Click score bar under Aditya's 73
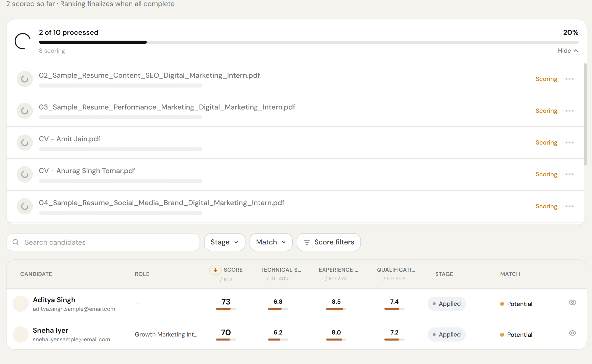 click(226, 309)
